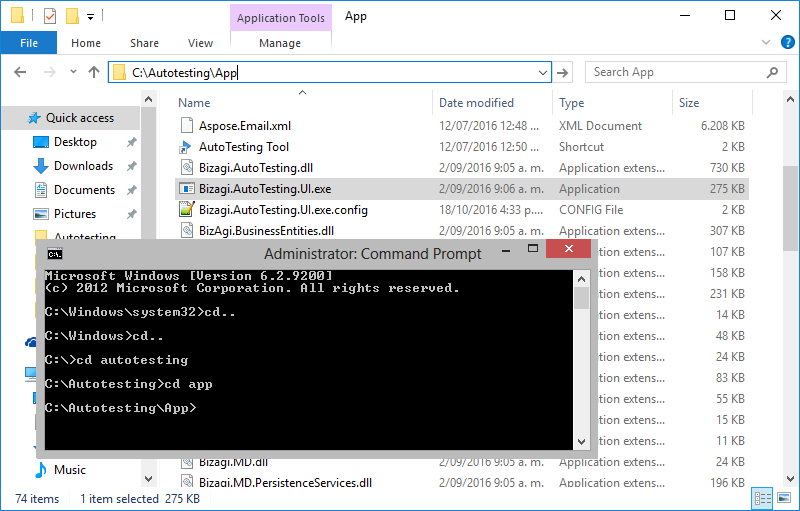Click the Command Prompt title bar

(316, 253)
